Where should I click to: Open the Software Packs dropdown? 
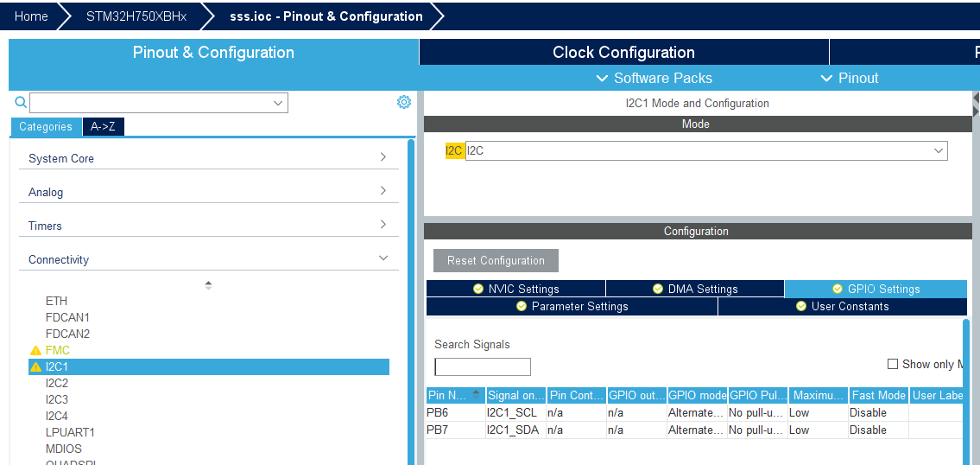(x=654, y=79)
